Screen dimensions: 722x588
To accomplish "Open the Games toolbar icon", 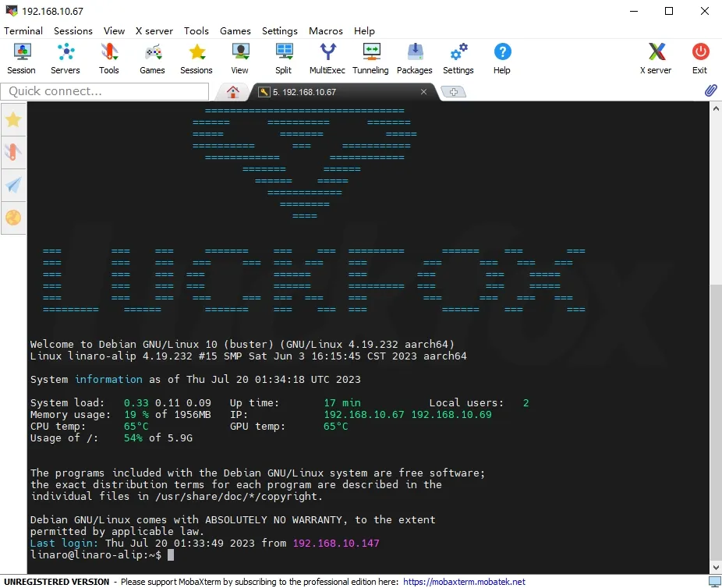I will click(152, 58).
